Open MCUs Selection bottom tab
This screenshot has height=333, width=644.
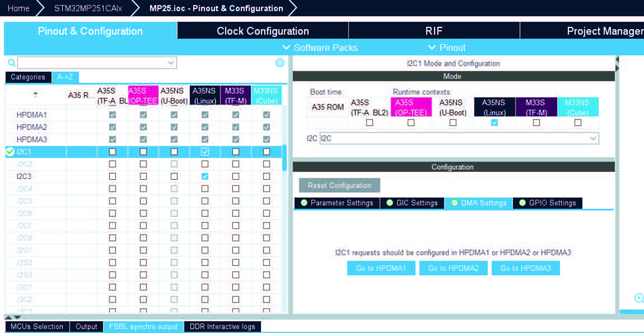[37, 327]
